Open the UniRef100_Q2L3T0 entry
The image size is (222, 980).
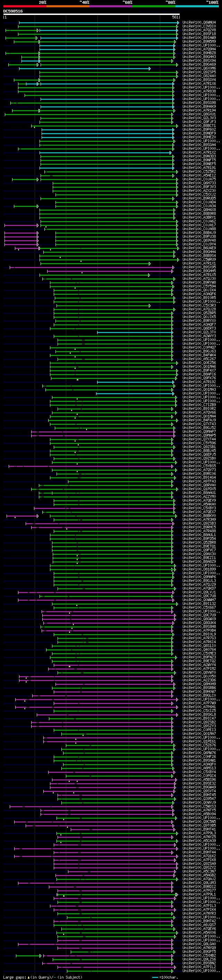(199, 332)
